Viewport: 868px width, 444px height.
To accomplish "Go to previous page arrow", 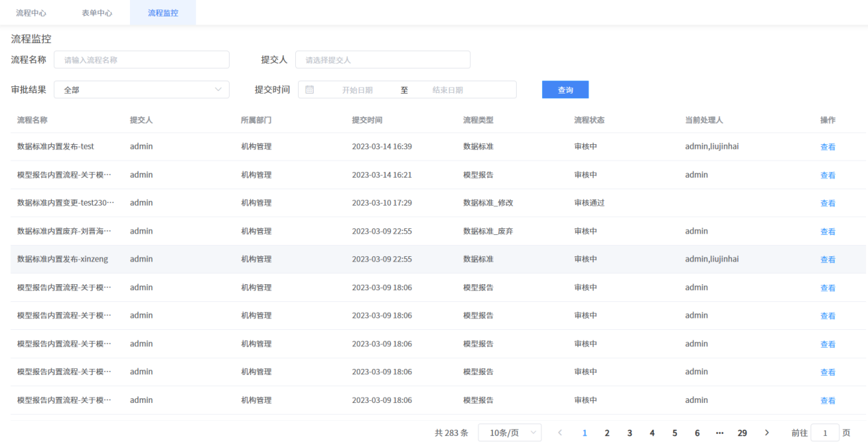I will pyautogui.click(x=560, y=432).
